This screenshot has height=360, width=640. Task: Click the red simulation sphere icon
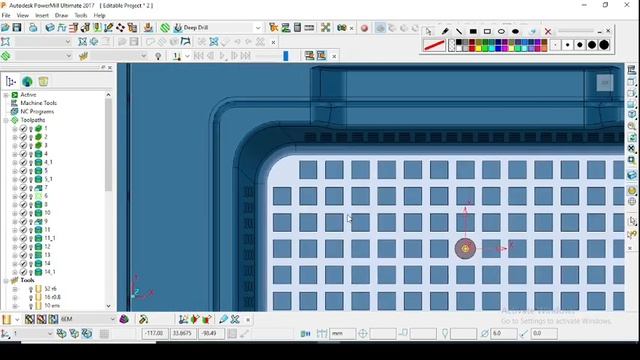364,28
